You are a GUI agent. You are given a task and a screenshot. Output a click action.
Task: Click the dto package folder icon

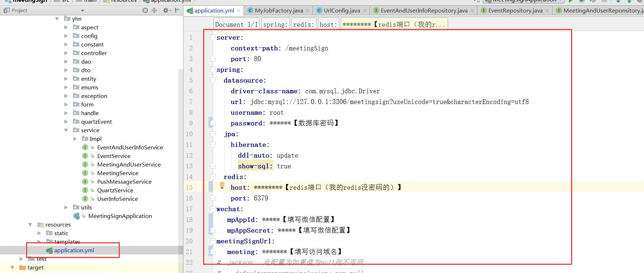76,70
